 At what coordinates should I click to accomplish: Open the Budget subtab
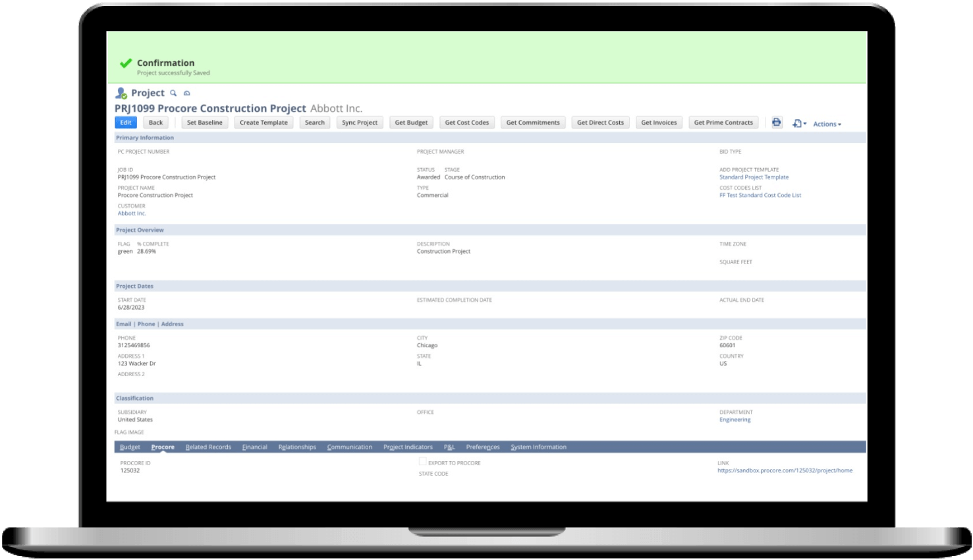coord(130,447)
